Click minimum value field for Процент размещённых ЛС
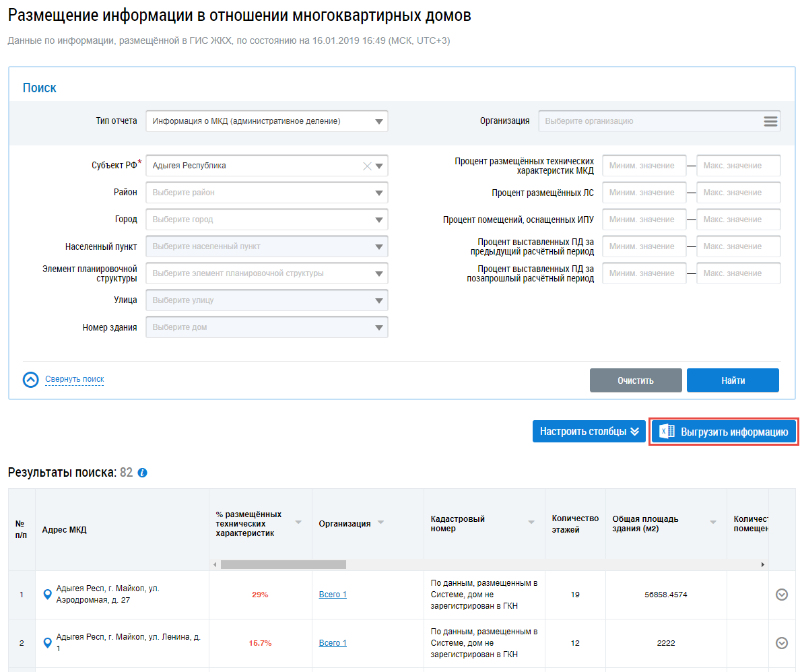Viewport: 800px width, 672px height. 644,193
